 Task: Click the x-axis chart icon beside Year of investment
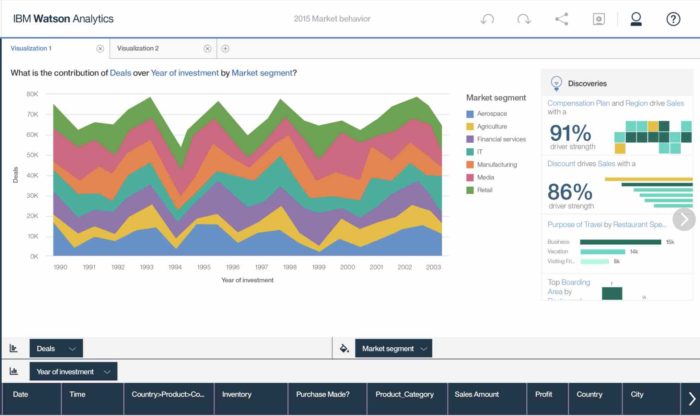tap(13, 371)
